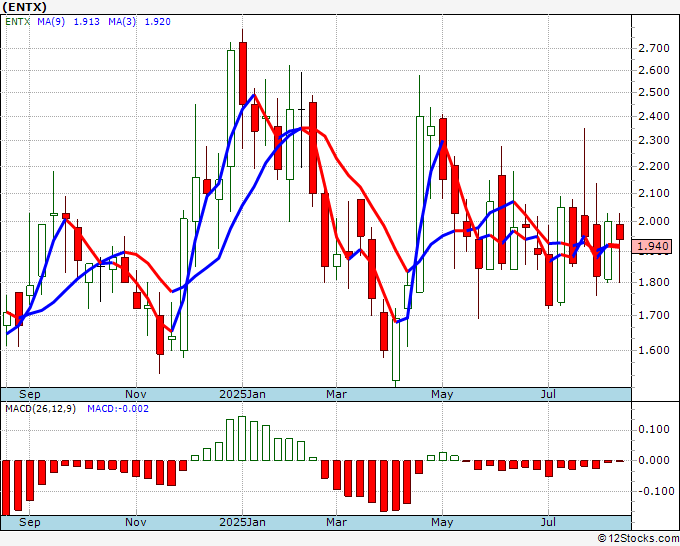Click the 2.200 price axis label
The width and height of the screenshot is (680, 546).
coord(654,167)
